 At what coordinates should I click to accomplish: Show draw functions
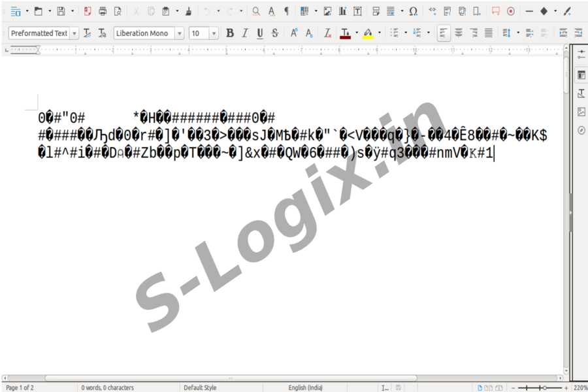(567, 11)
